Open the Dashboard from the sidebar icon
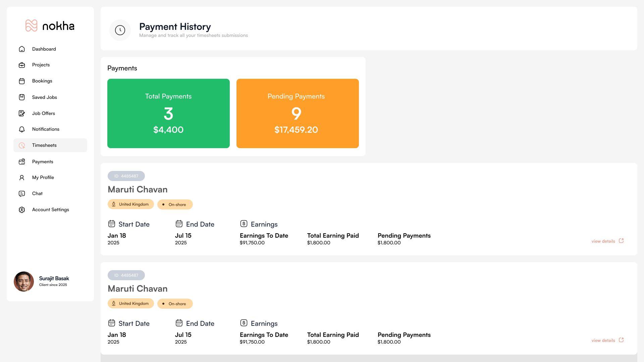This screenshot has width=644, height=362. tap(22, 49)
